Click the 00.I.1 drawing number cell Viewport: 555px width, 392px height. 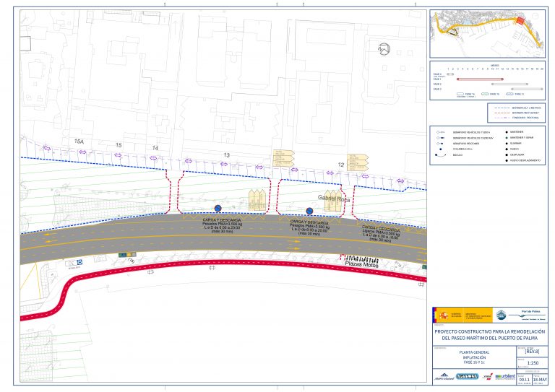(524, 379)
